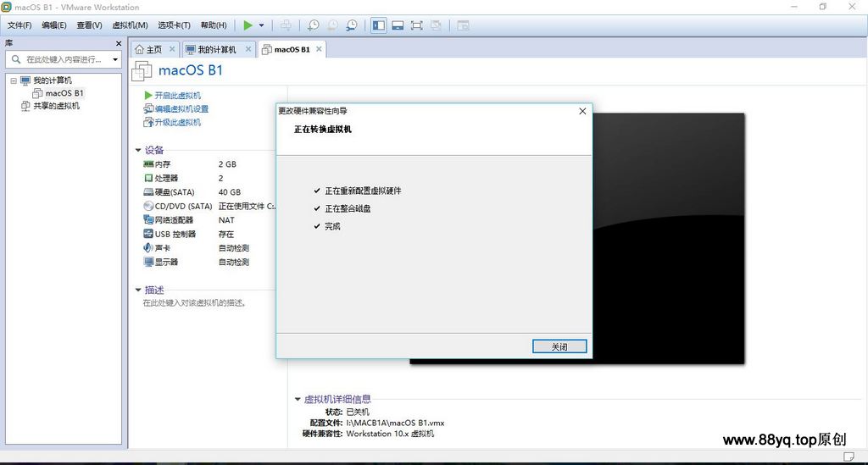Toggle the show library toolbar icon
Screen dimensions: 868x465
(x=379, y=25)
